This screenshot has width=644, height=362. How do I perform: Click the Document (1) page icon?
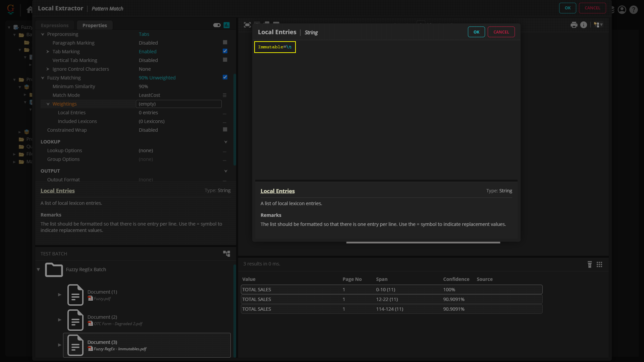75,295
